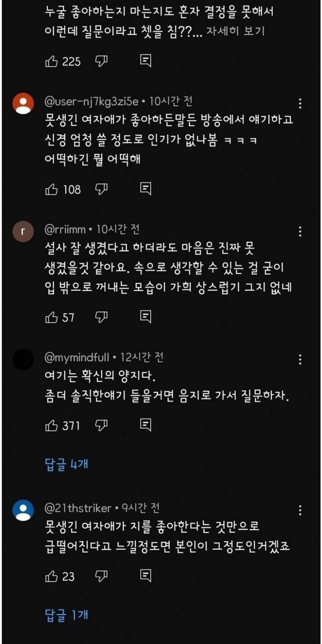Open @rriimm profile avatar
The image size is (322, 644).
23,232
